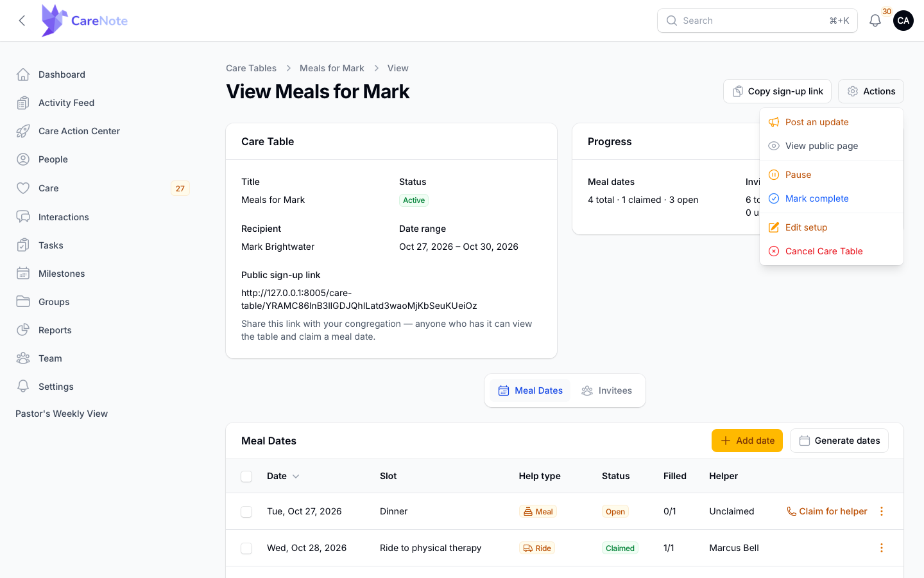Click the Care count badge 27
The width and height of the screenshot is (924, 578).
click(x=180, y=188)
